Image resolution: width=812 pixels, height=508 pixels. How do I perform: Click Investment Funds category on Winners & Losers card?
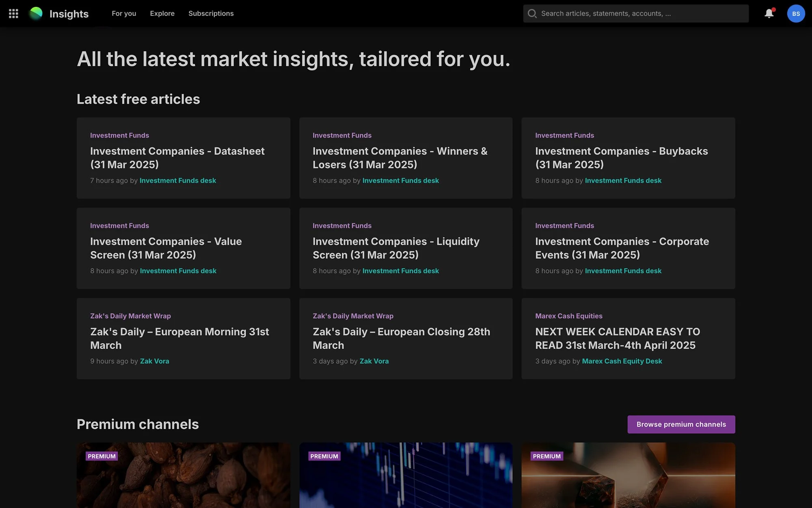tap(342, 135)
